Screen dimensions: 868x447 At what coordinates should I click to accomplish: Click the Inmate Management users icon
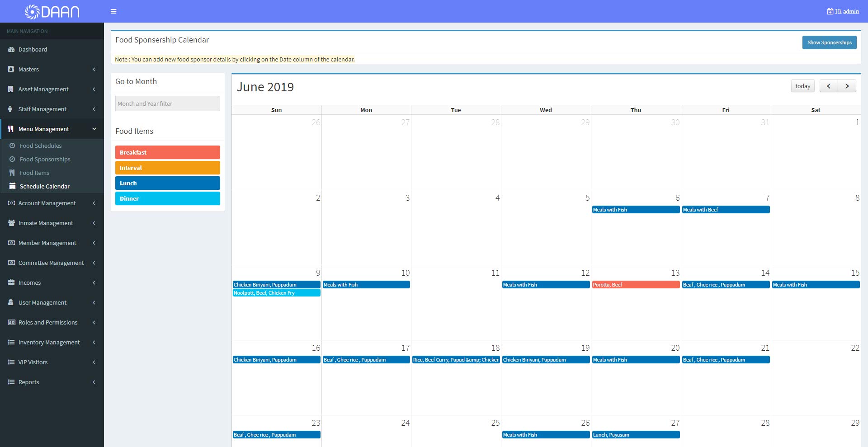[12, 223]
